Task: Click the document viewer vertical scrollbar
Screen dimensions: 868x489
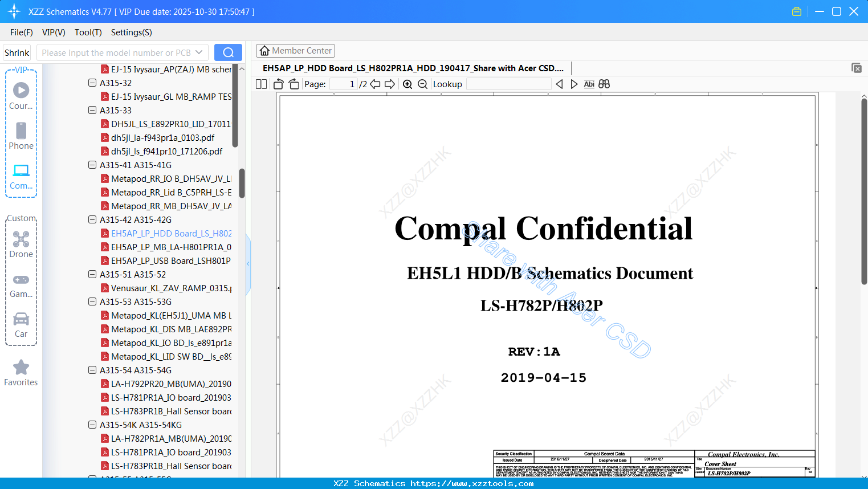Action: point(864,191)
